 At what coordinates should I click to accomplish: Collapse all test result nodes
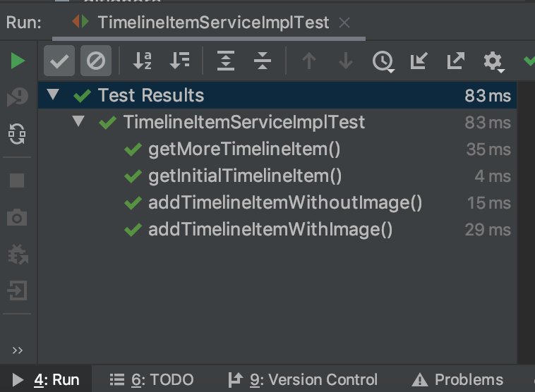pos(263,61)
